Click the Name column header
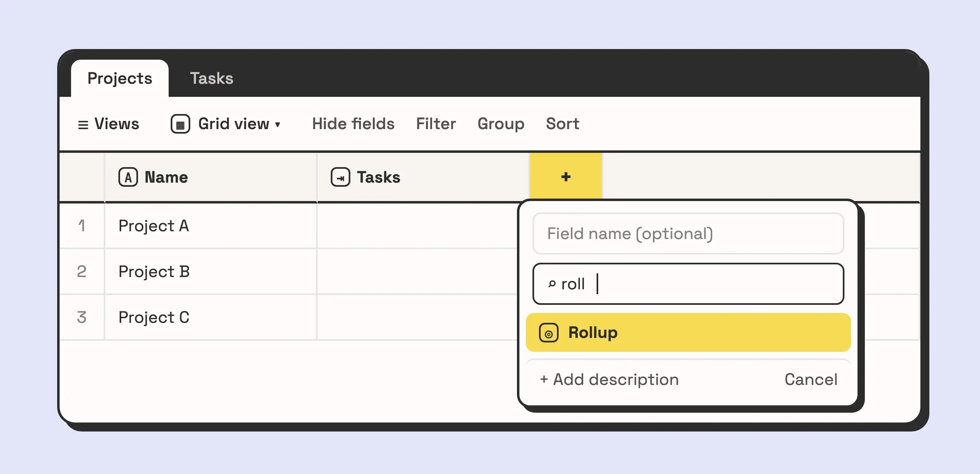The height and width of the screenshot is (474, 980). coord(211,177)
